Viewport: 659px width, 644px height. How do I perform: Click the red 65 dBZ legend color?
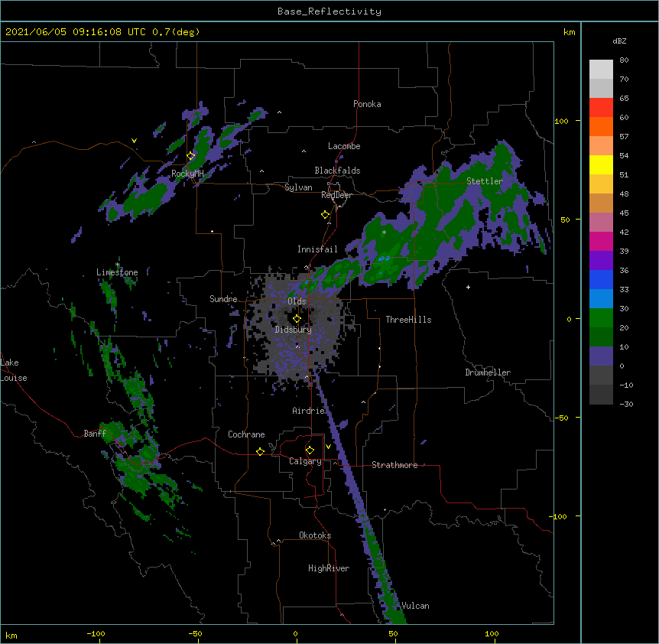(x=601, y=107)
